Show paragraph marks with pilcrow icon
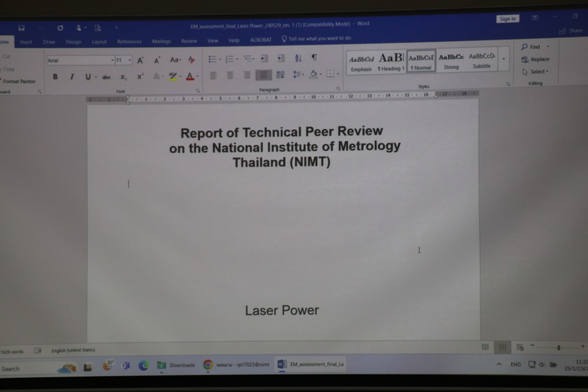The width and height of the screenshot is (588, 392). (x=314, y=58)
